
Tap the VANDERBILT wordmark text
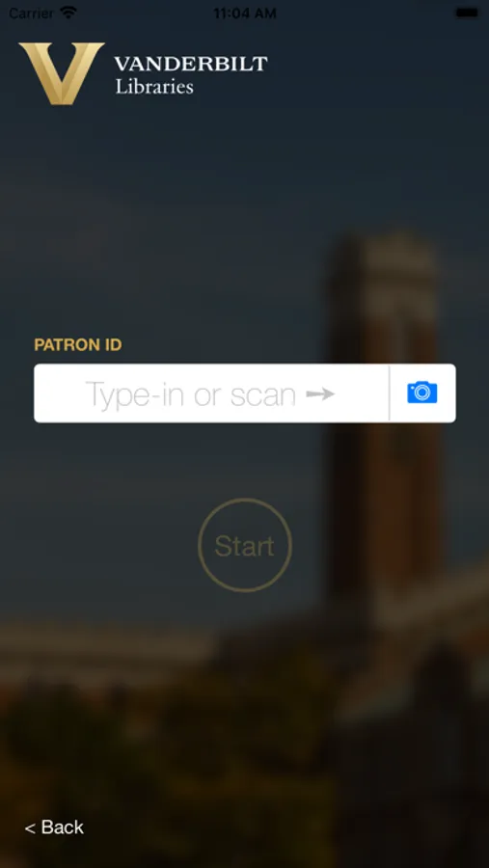[x=191, y=64]
